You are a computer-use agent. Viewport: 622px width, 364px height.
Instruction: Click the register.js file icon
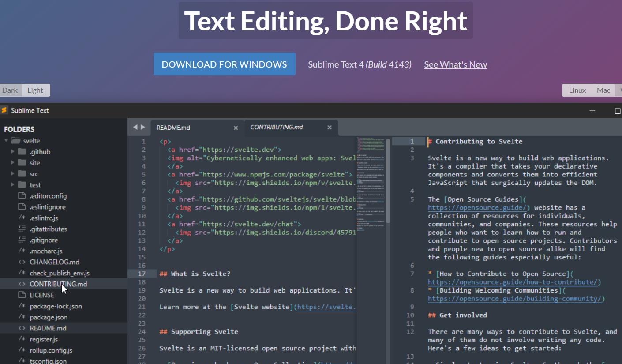pyautogui.click(x=22, y=339)
